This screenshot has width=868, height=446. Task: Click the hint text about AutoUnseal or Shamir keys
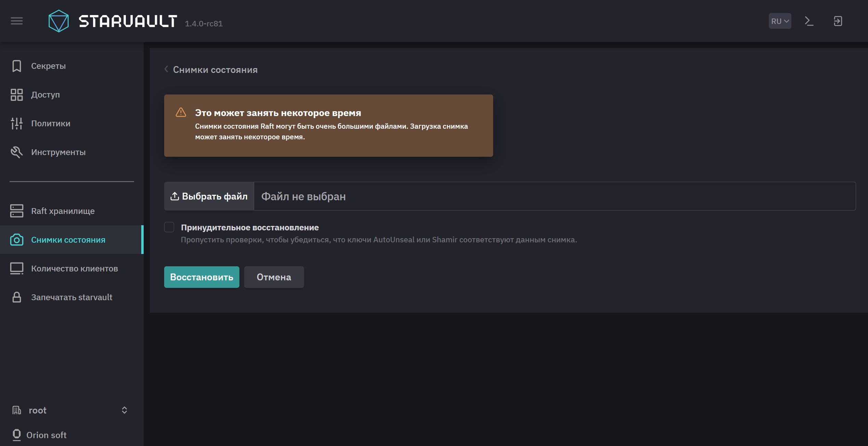click(379, 240)
